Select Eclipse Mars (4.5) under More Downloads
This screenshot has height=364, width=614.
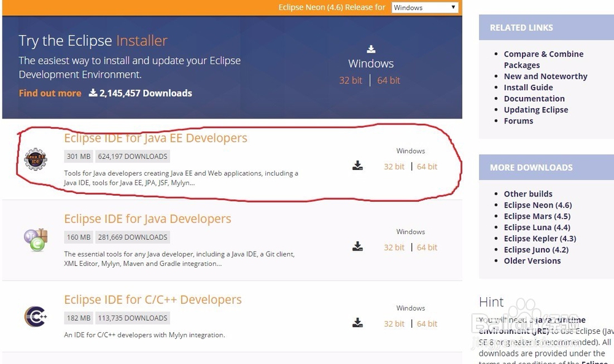(537, 216)
